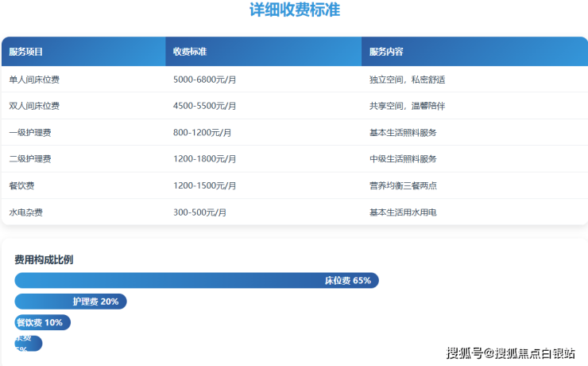Click the 费用构成比例 section heading
The height and width of the screenshot is (366, 588).
[44, 260]
